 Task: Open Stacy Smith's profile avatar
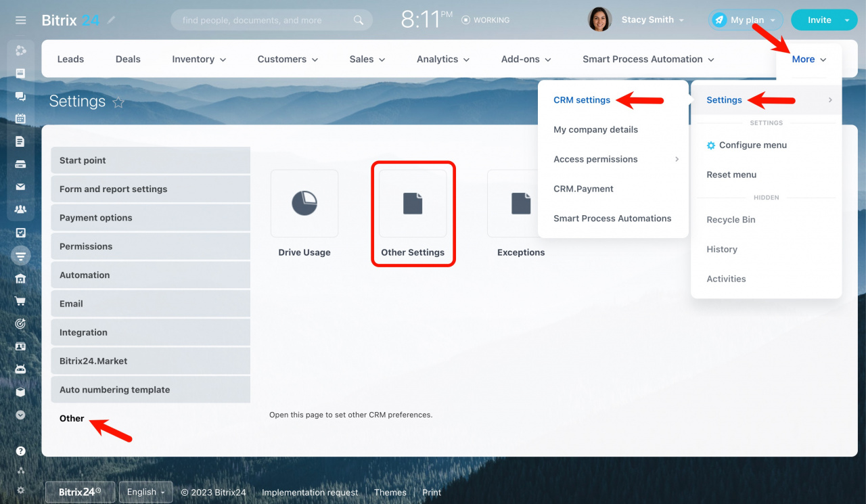click(599, 20)
